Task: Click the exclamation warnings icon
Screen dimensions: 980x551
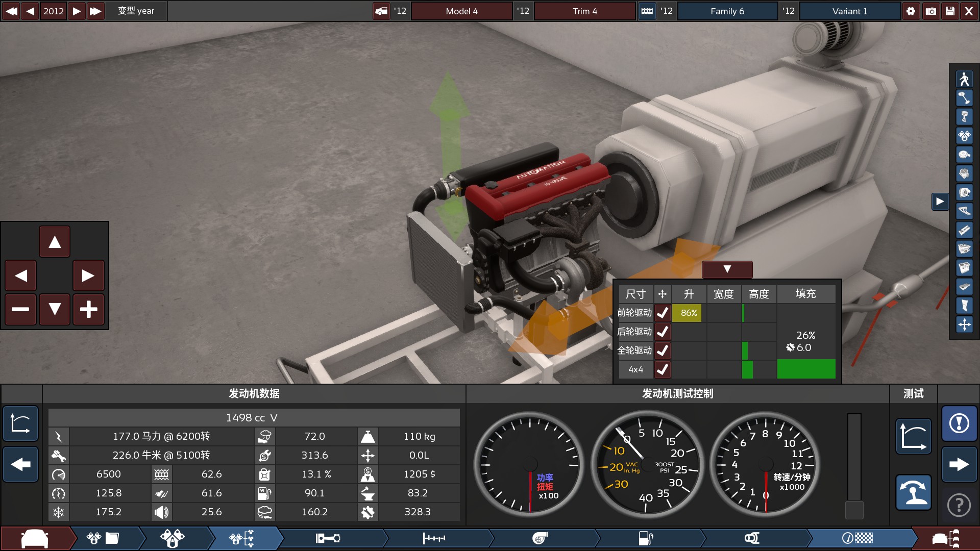Action: pos(959,423)
